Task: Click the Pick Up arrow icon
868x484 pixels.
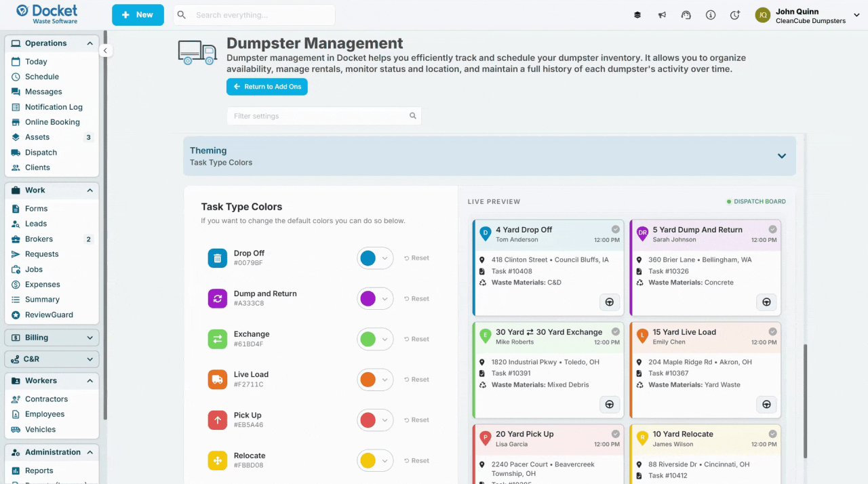Action: 218,420
